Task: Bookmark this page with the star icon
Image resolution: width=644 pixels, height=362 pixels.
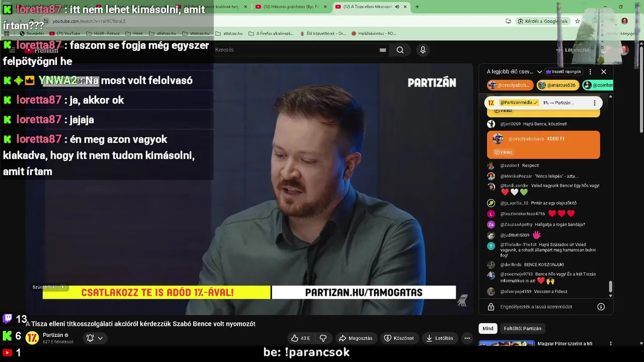Action: point(578,21)
